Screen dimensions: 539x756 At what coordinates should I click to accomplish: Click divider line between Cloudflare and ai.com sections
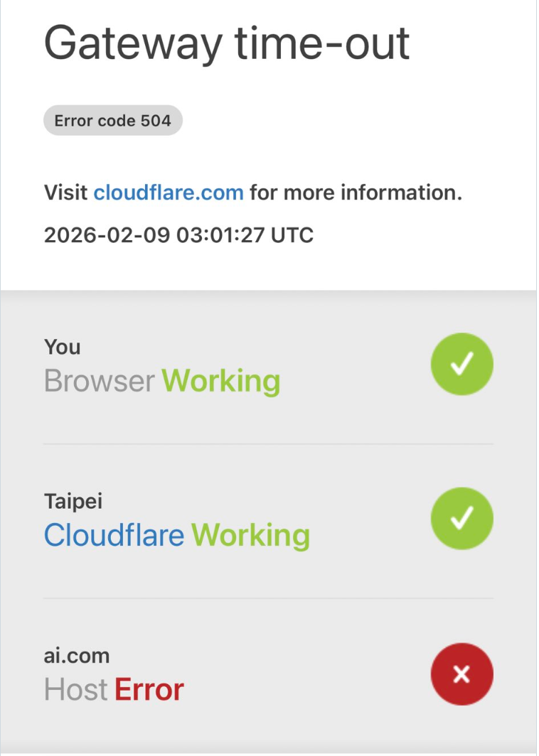click(x=268, y=598)
